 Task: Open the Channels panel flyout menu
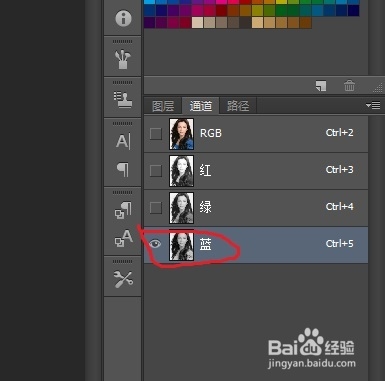(373, 106)
